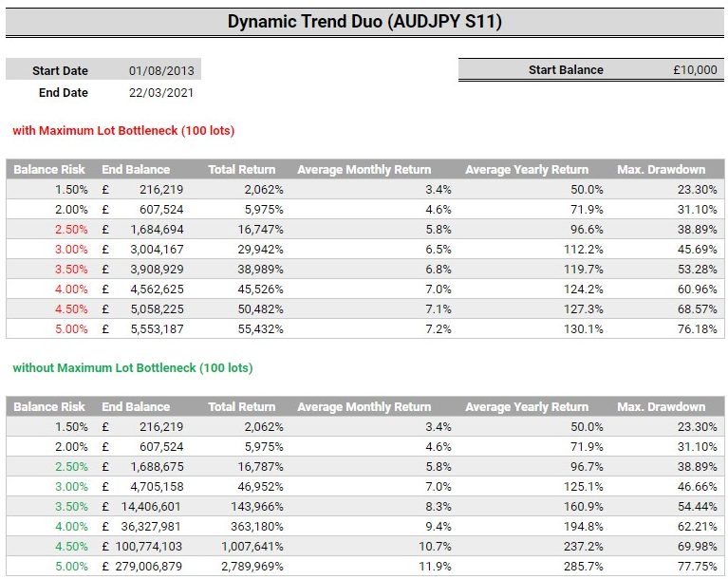Select Average Monthly Return 11.9% cell
Viewport: 728px width, 579px height.
tap(435, 567)
